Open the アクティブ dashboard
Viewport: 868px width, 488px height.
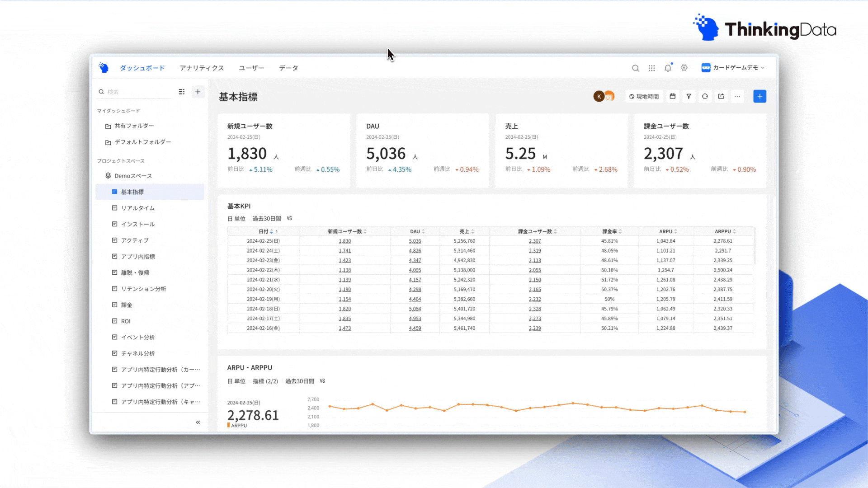point(150,240)
